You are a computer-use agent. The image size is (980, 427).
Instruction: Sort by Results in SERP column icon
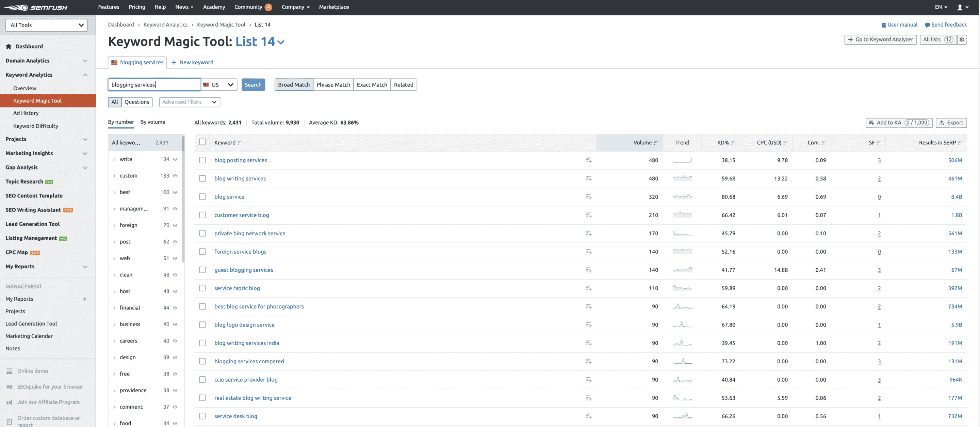[x=960, y=143]
